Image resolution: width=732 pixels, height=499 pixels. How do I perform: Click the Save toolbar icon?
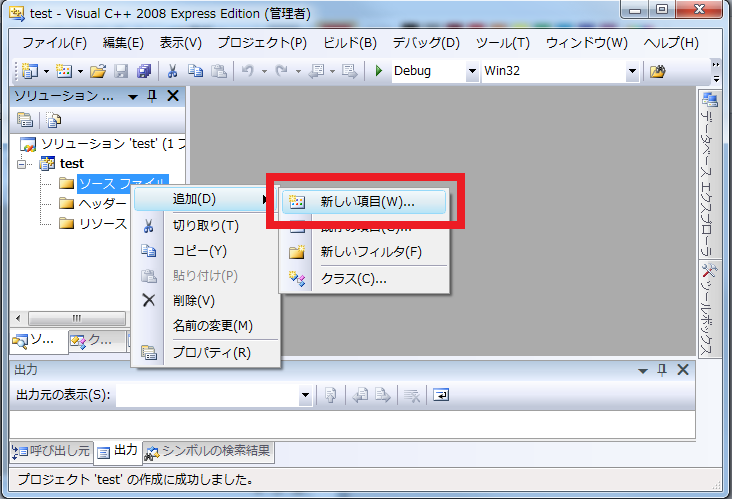click(x=121, y=71)
